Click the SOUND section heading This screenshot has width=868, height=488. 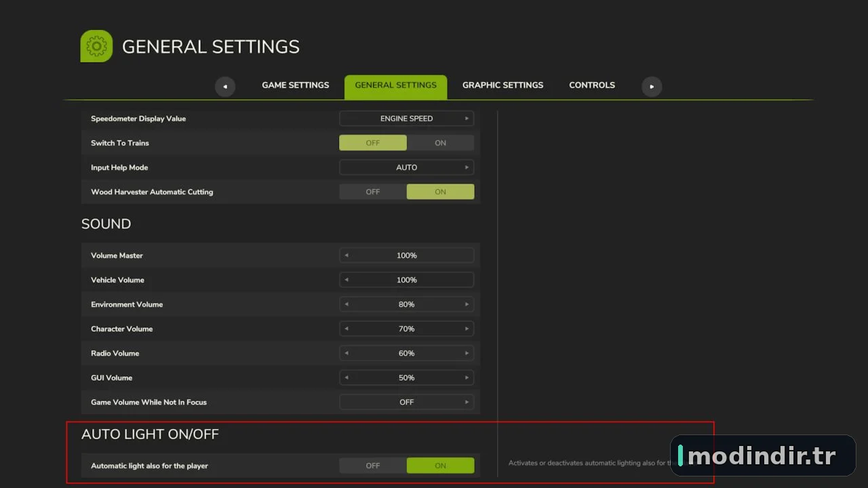(x=106, y=224)
